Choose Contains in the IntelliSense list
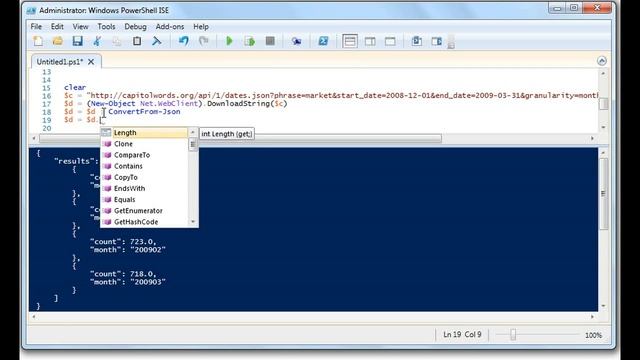Viewport: 640px width, 360px height. [144, 166]
